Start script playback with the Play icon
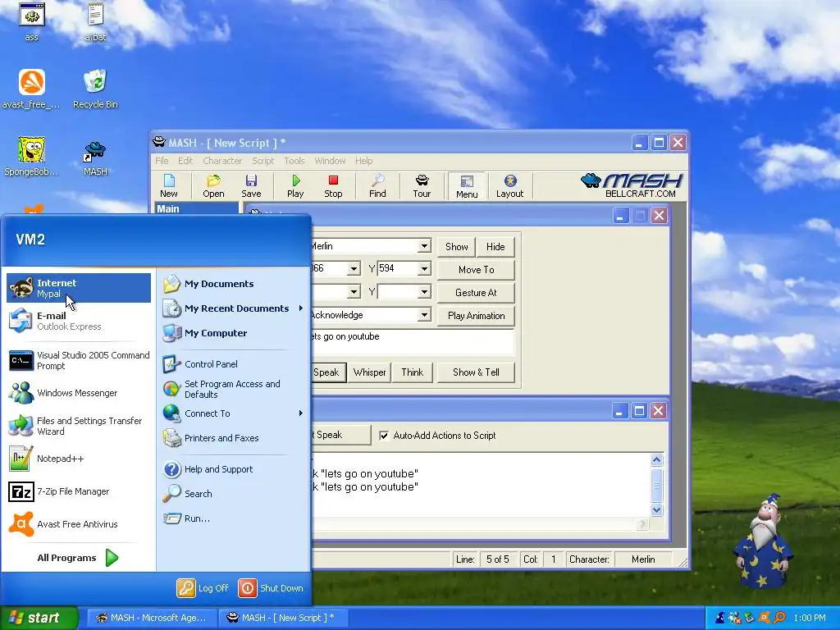 [x=295, y=186]
